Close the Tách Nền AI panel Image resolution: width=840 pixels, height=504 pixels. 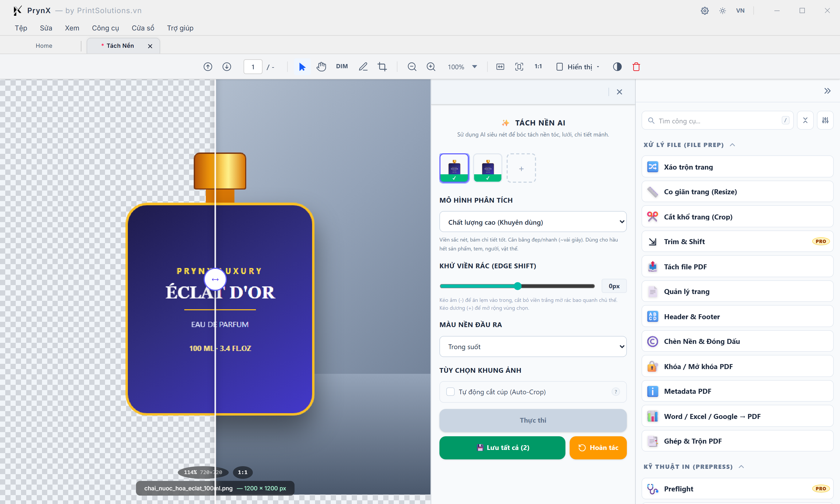click(619, 92)
